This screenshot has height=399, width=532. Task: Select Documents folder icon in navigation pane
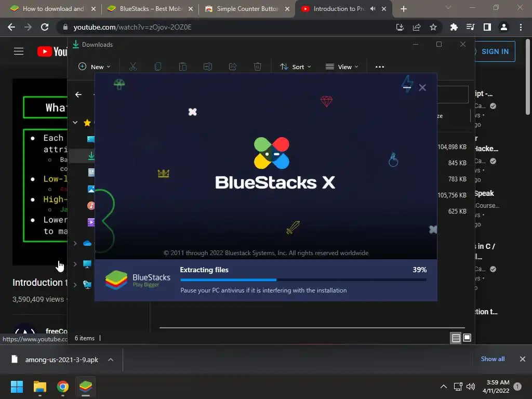coord(91,172)
